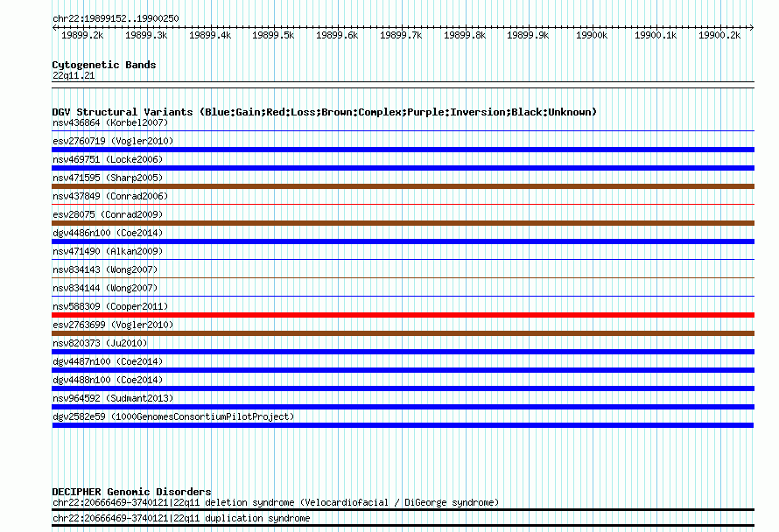Click dgv4487n100 (Coe2014) label
The height and width of the screenshot is (532, 779).
(x=108, y=361)
